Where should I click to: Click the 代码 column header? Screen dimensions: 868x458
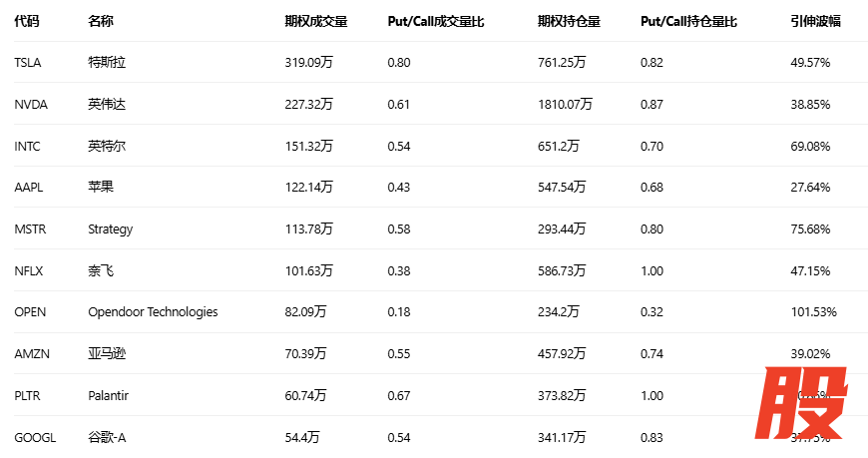27,21
